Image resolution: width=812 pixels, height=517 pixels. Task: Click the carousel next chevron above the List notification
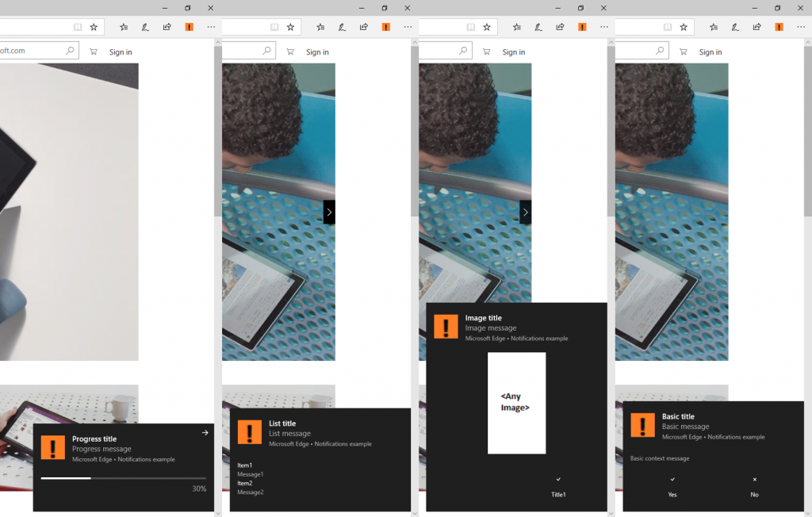coord(329,212)
